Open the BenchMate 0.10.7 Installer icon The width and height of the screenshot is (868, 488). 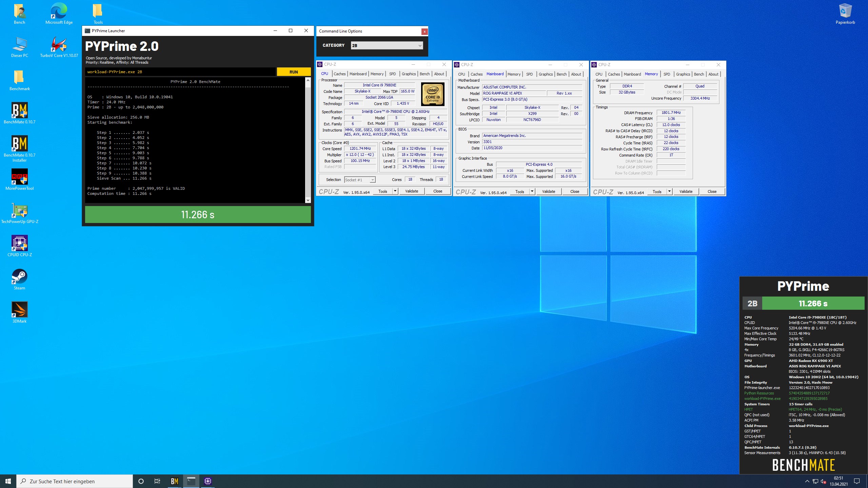pos(19,148)
